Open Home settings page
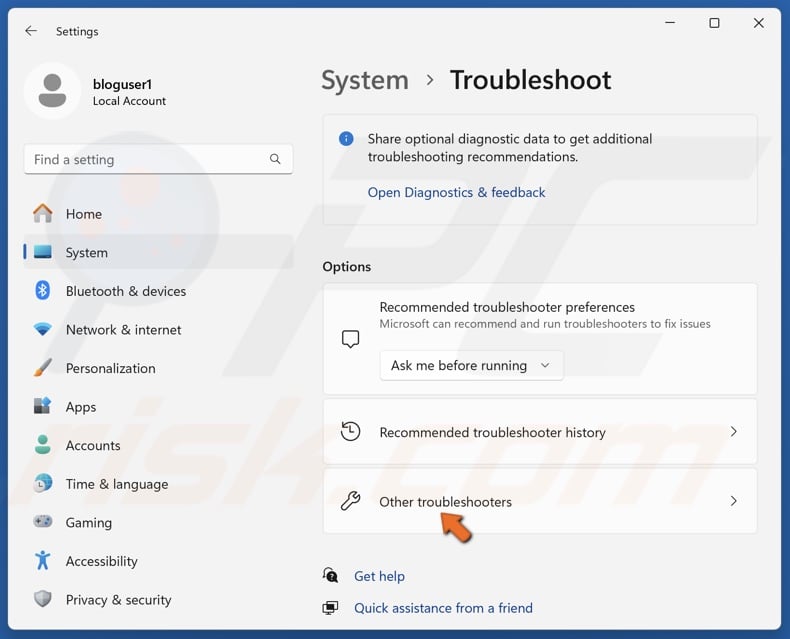790x639 pixels. point(158,214)
